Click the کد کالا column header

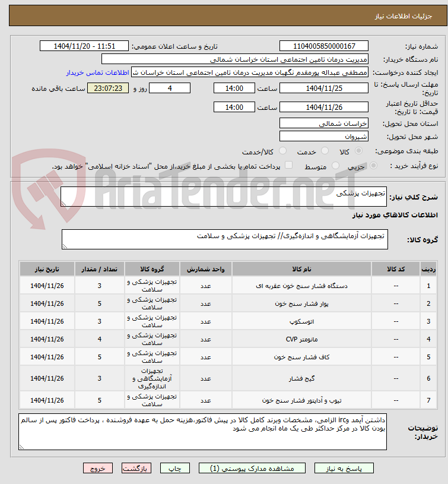pyautogui.click(x=396, y=269)
